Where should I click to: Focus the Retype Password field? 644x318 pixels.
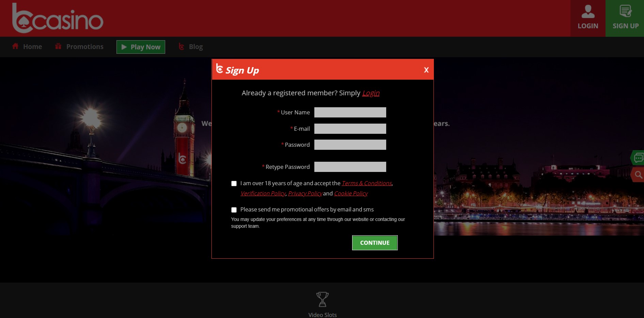(350, 167)
